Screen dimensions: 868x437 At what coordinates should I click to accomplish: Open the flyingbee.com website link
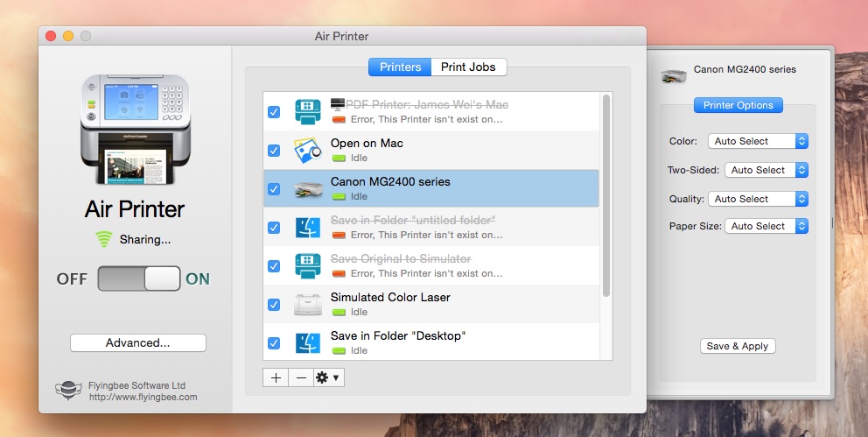(143, 397)
